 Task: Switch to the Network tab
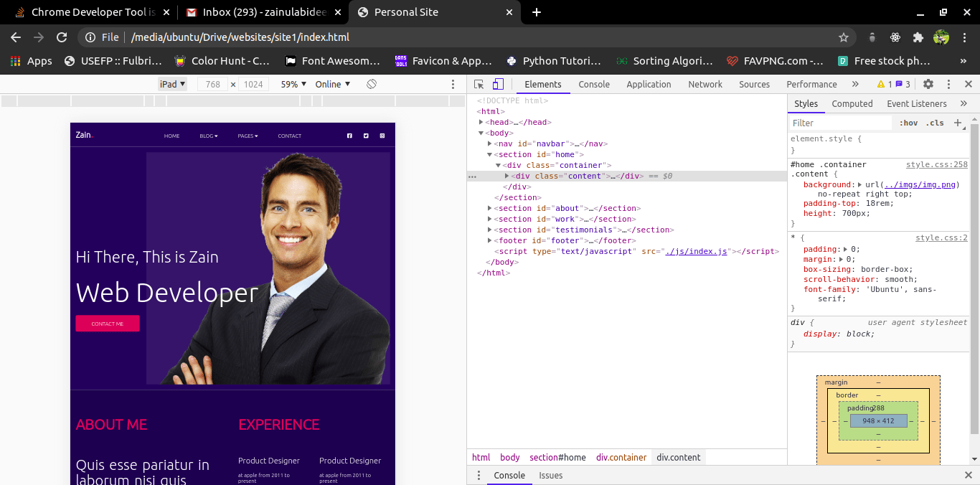[x=705, y=84]
